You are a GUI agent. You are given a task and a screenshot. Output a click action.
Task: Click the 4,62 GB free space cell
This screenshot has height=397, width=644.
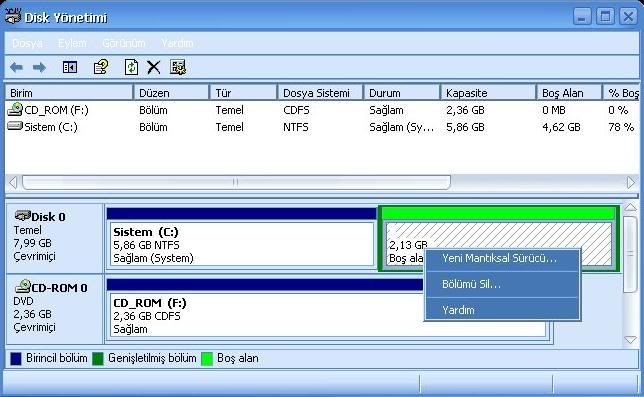click(x=561, y=127)
